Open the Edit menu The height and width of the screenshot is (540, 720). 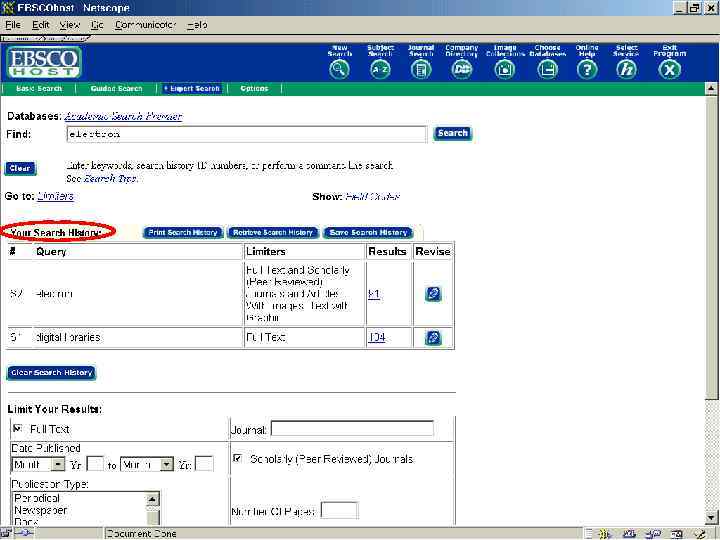[40, 25]
